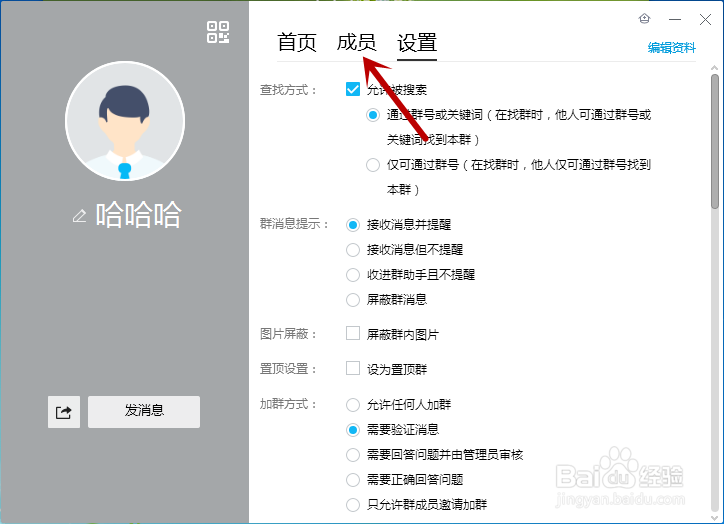Click the scrollbar down arrow

[715, 518]
